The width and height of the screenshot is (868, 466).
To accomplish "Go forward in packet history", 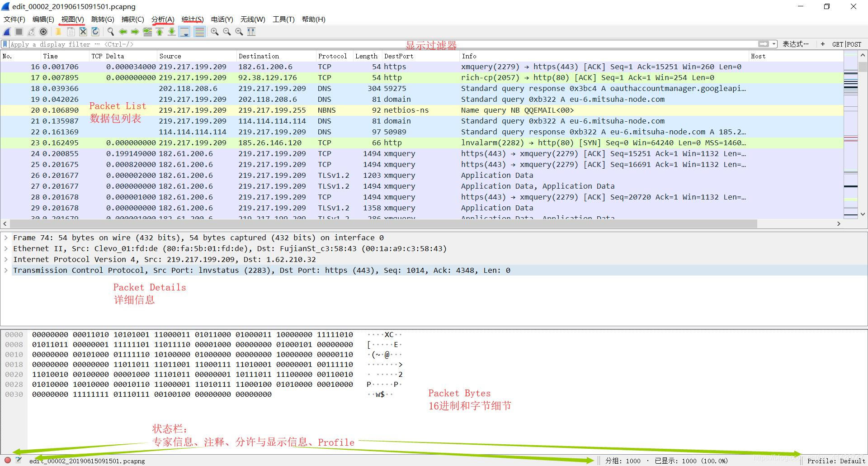I will pyautogui.click(x=135, y=32).
